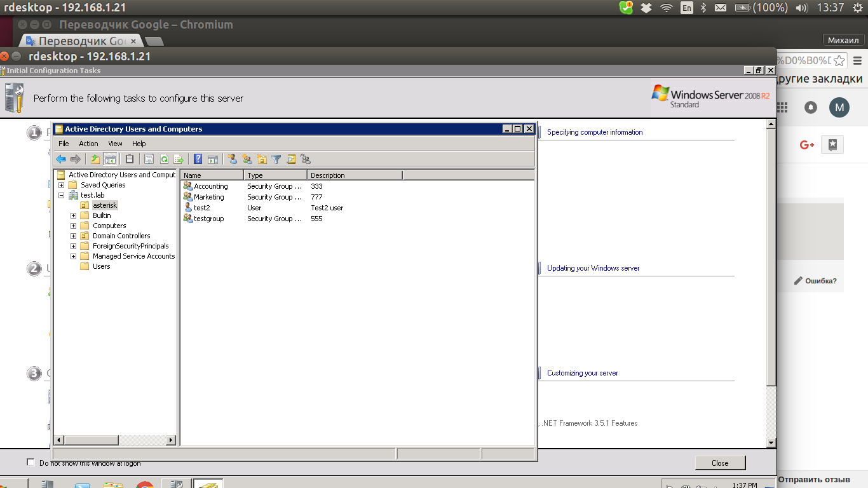This screenshot has height=488, width=868.
Task: Click the Up one level folder icon
Action: (95, 159)
